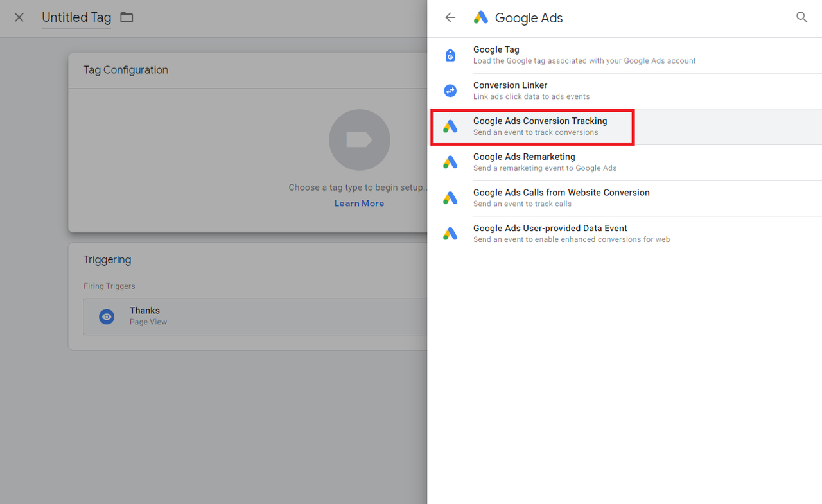Select Google Tag from the list
This screenshot has width=822, height=504.
tap(624, 55)
